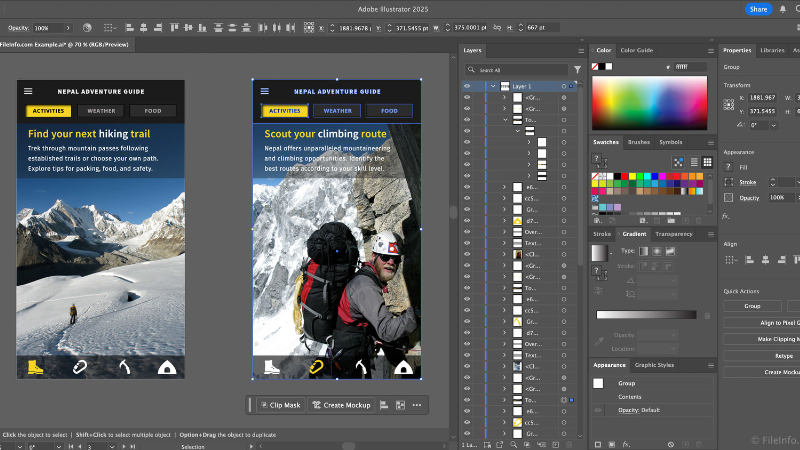Image resolution: width=800 pixels, height=450 pixels.
Task: Hide Layer 1 using eye icon
Action: [x=466, y=87]
